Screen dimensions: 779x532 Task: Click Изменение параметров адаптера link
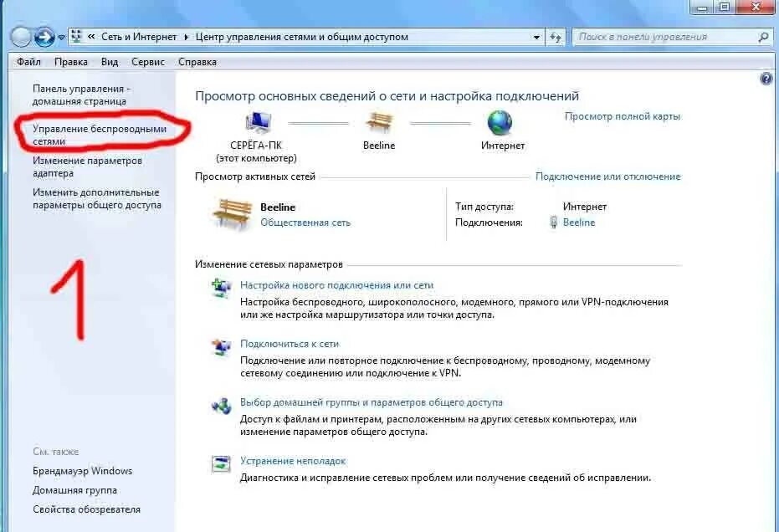[x=87, y=167]
